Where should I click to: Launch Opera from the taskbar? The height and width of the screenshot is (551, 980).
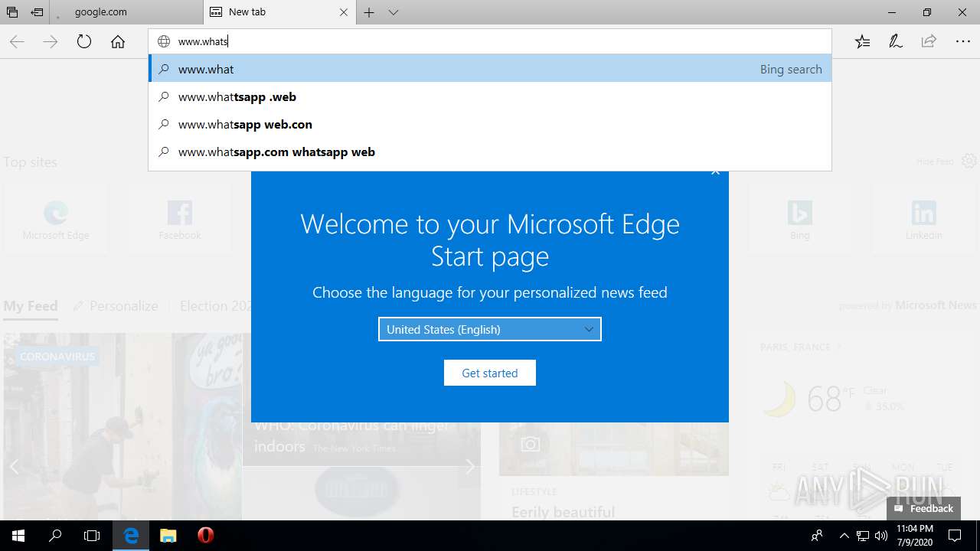[205, 536]
